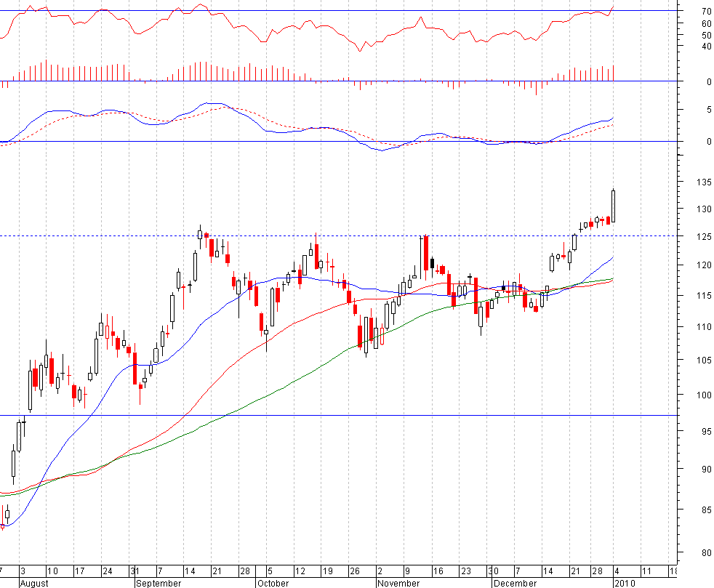
Task: Click the 120 price axis label
Action: [704, 265]
